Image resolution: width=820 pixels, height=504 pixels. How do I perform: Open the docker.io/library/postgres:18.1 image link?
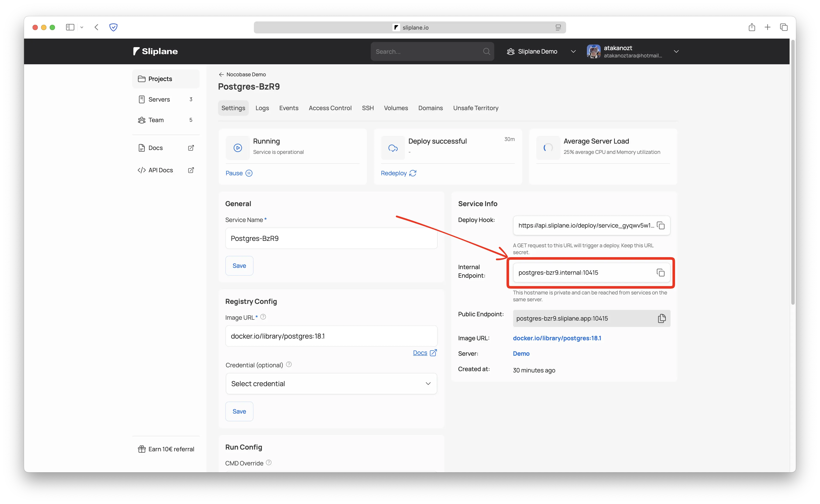[557, 338]
